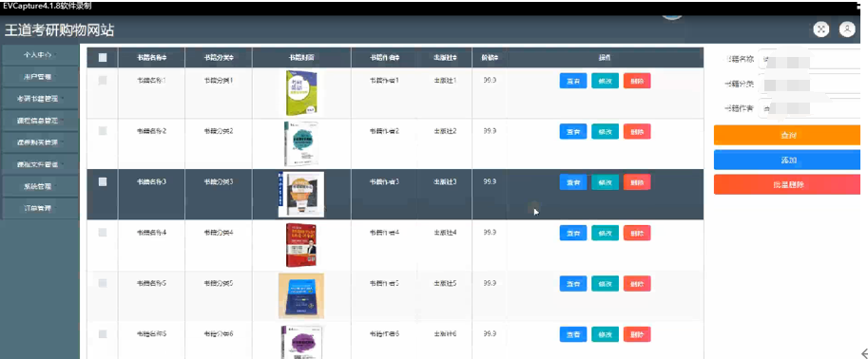Check the box for 书籍名称4 row
868x359 pixels.
click(103, 233)
